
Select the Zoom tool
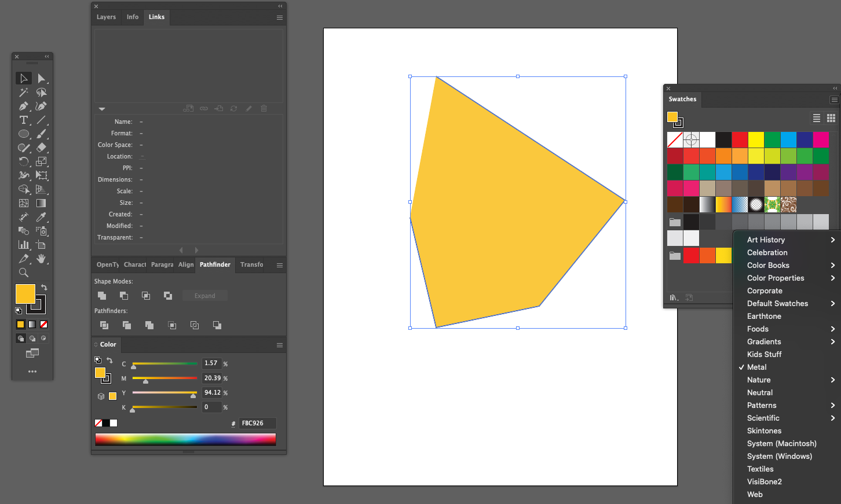(x=24, y=272)
